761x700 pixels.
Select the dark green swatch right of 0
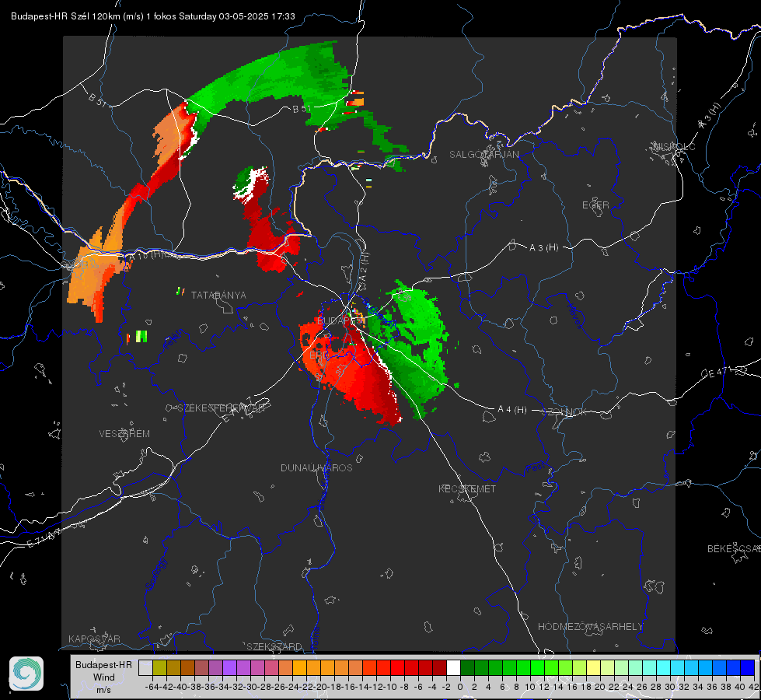[x=467, y=667]
